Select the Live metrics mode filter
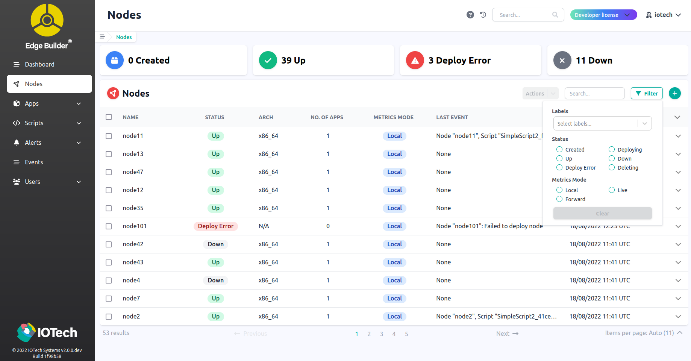This screenshot has height=361, width=691. point(612,190)
